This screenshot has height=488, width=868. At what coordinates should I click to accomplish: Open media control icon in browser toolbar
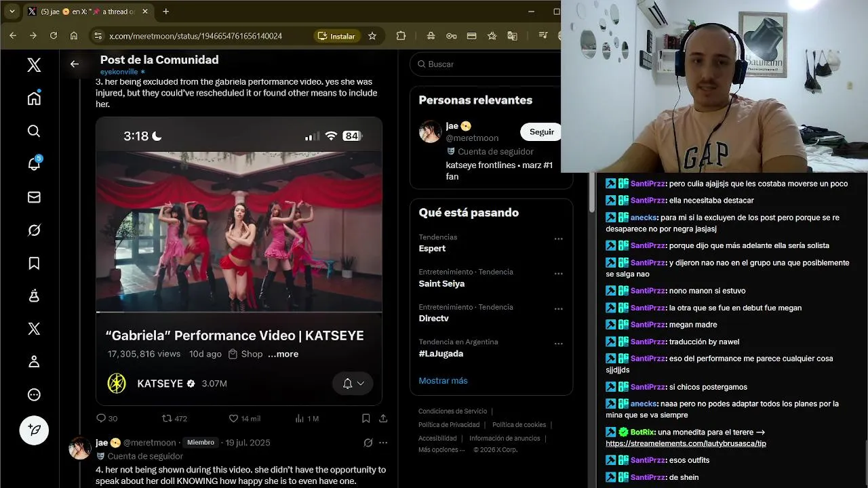pos(542,36)
